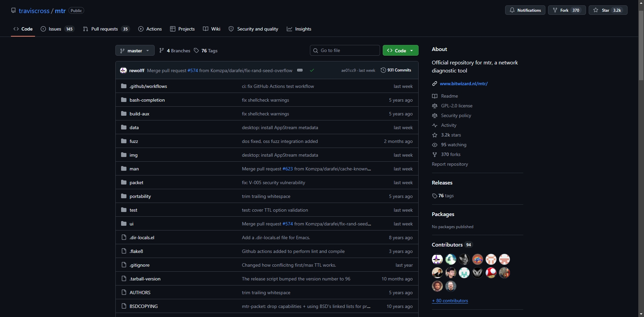Open the Wiki tab
Viewport: 644px width, 317px height.
tap(212, 29)
